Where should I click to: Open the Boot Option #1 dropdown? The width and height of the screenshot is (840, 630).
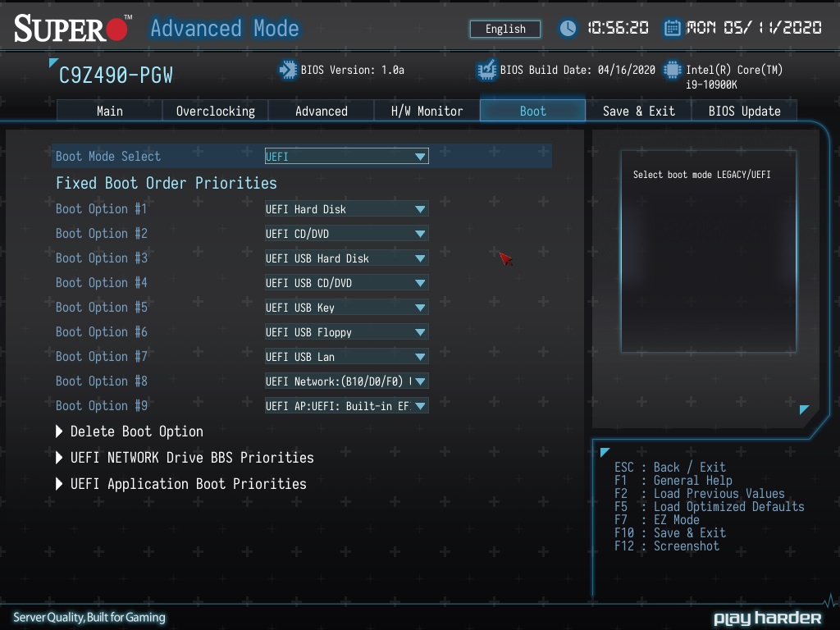[346, 209]
